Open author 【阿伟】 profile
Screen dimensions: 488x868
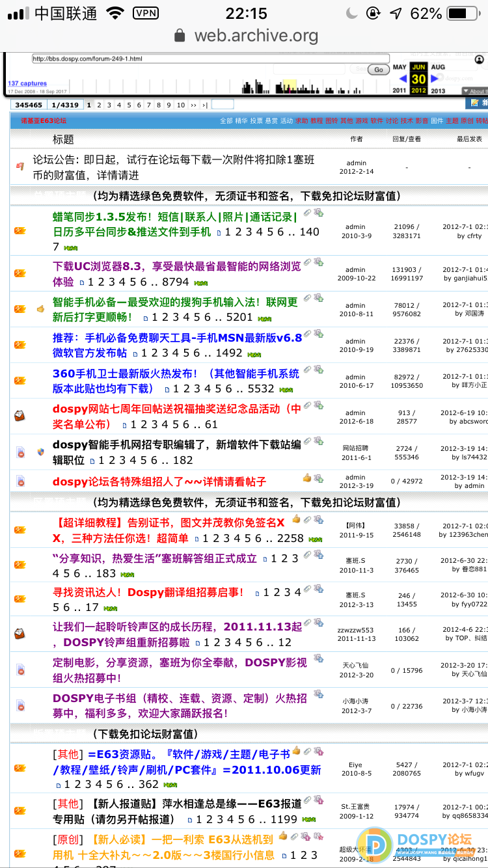356,525
